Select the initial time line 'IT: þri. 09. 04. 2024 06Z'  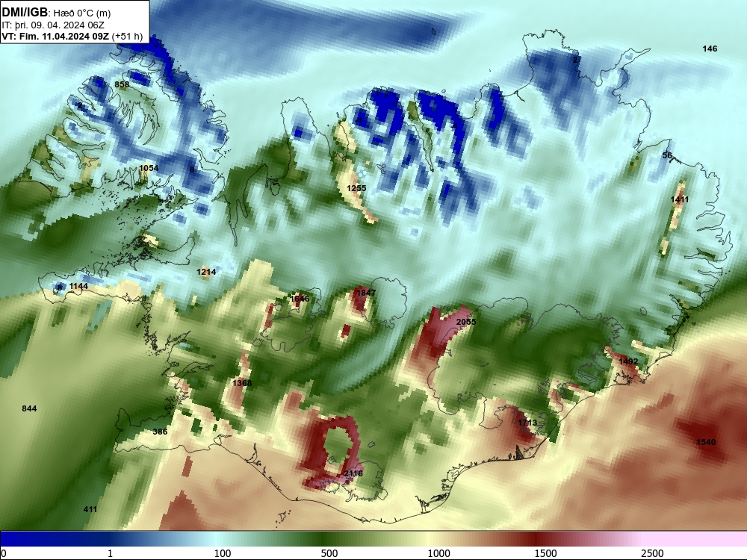(x=53, y=25)
